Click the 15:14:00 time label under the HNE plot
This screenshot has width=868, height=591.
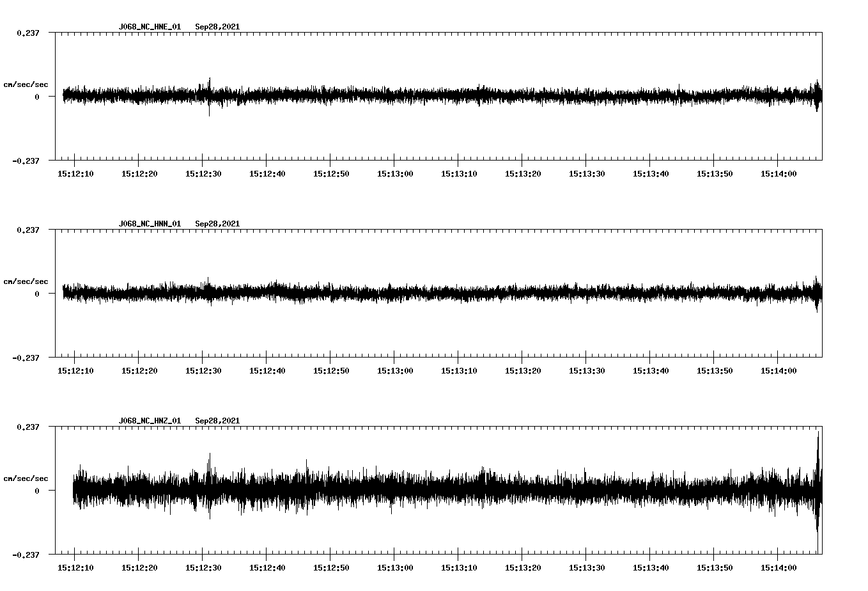(x=779, y=173)
